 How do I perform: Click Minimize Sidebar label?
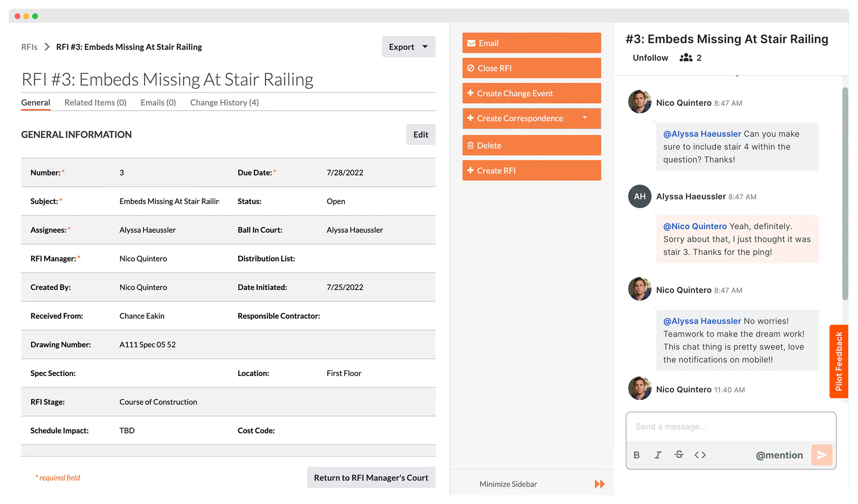point(508,484)
